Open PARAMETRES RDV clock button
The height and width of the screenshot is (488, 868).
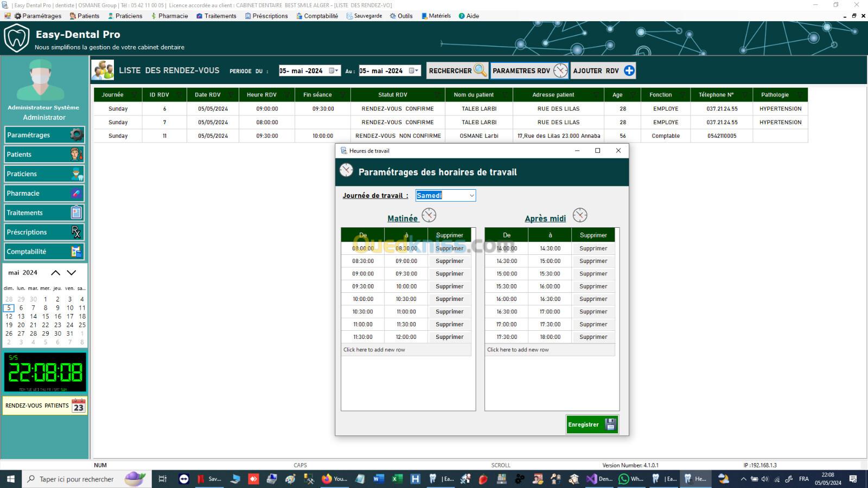[529, 70]
